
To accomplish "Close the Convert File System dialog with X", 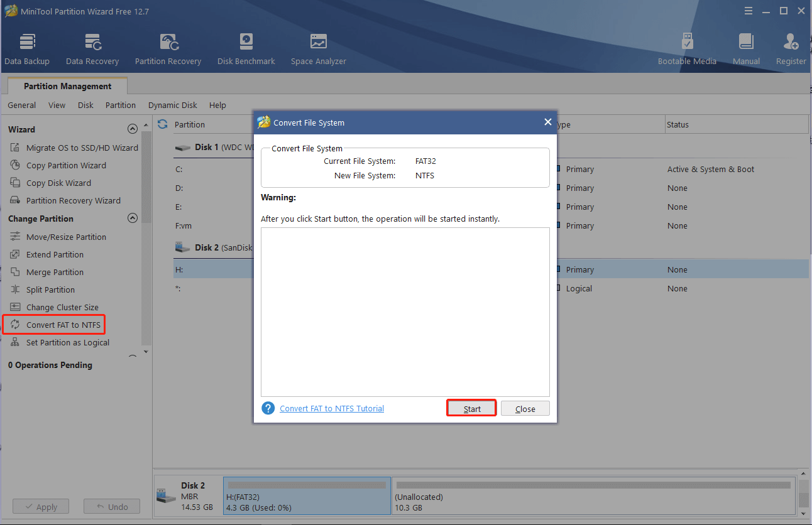I will pos(547,122).
